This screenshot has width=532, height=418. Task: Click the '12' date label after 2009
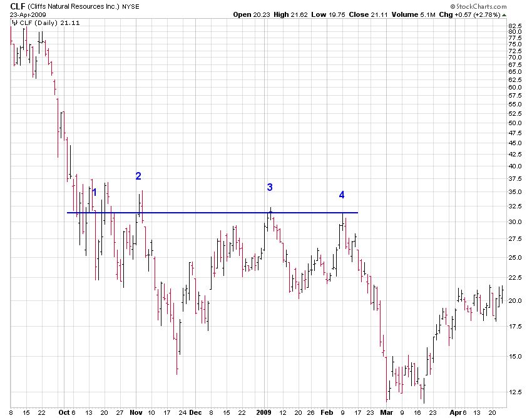click(x=282, y=413)
